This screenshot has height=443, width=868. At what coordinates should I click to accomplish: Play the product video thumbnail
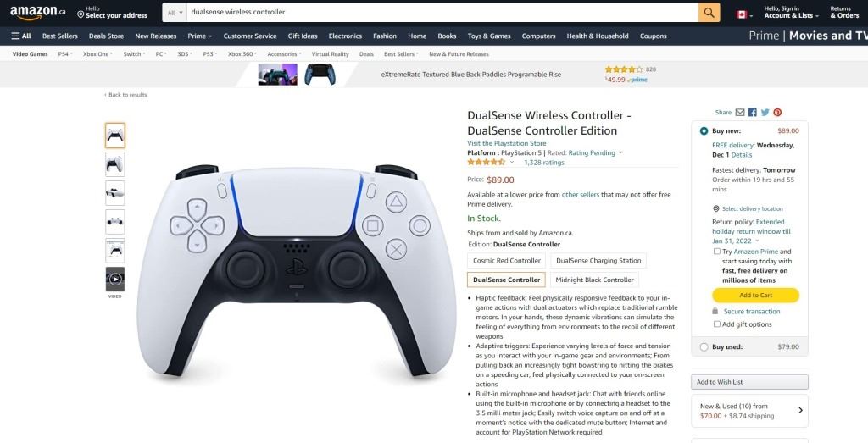point(115,280)
